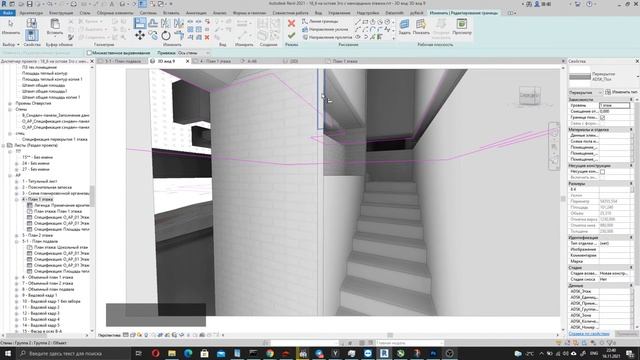The width and height of the screenshot is (640, 360).
Task: Click the Edit Type icon in Properties
Action: (x=608, y=92)
